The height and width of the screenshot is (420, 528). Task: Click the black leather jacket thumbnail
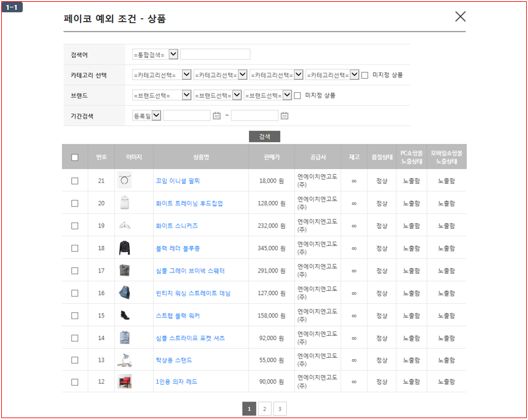[x=124, y=248]
